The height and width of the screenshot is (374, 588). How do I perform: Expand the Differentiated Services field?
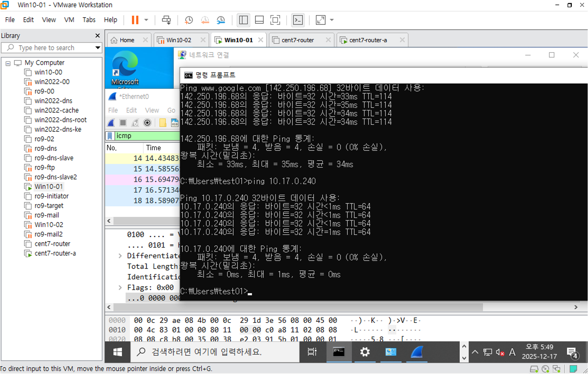[120, 256]
